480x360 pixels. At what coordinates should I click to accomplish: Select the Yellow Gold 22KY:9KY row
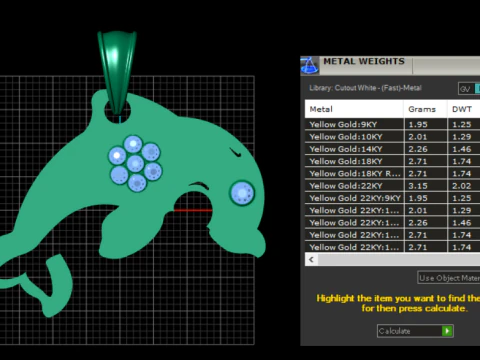click(x=392, y=198)
